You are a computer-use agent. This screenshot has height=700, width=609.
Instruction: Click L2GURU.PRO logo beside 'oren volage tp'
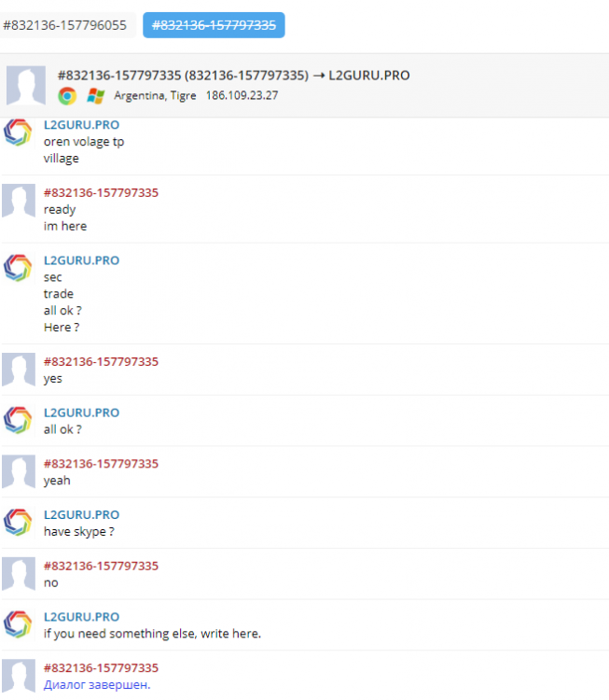18,133
